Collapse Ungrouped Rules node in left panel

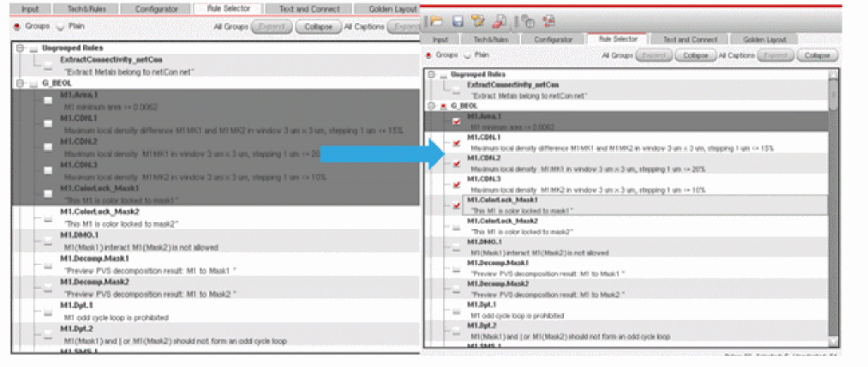click(21, 49)
